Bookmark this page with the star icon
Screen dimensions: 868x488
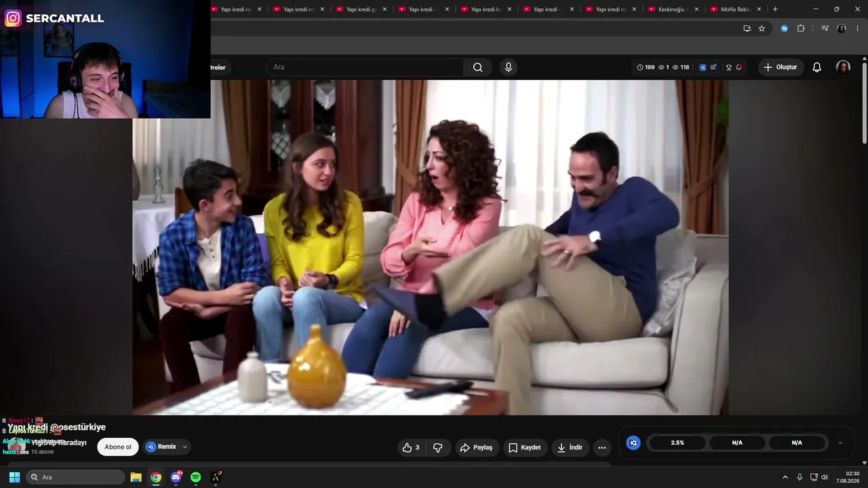pos(762,28)
